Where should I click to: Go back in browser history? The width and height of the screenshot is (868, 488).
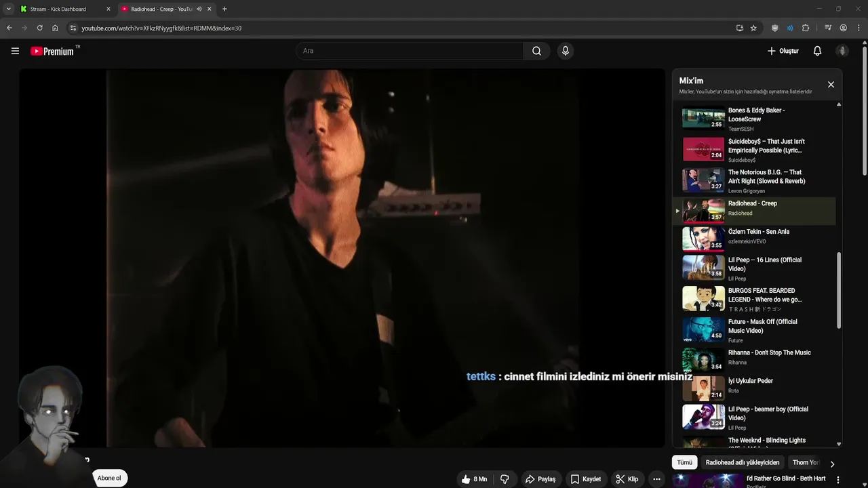9,28
